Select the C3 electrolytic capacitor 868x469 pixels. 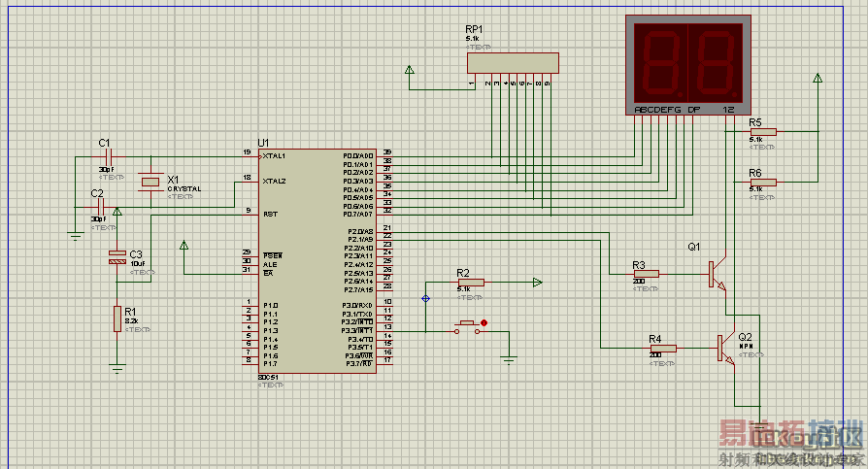117,257
